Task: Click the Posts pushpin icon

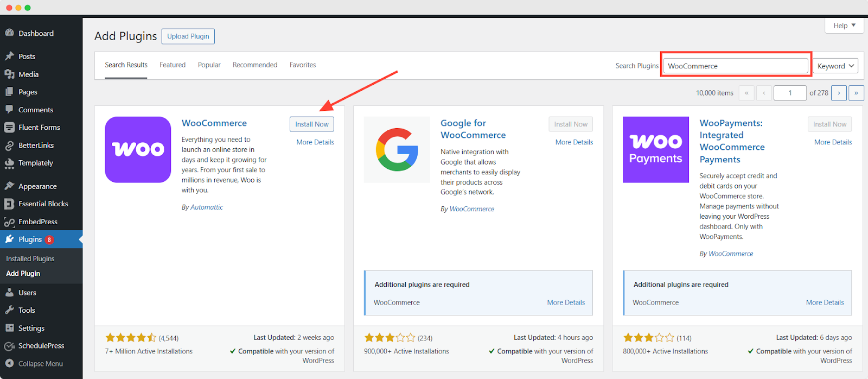Action: [x=9, y=56]
